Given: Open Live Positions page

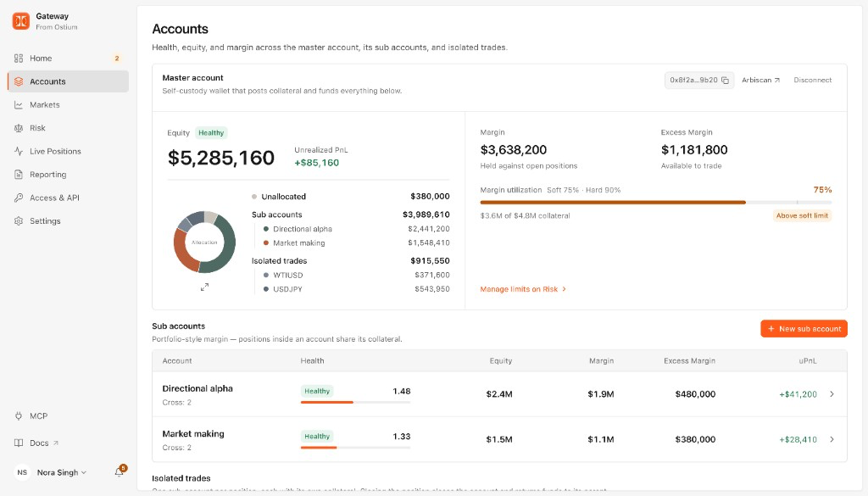Looking at the screenshot, I should [68, 151].
